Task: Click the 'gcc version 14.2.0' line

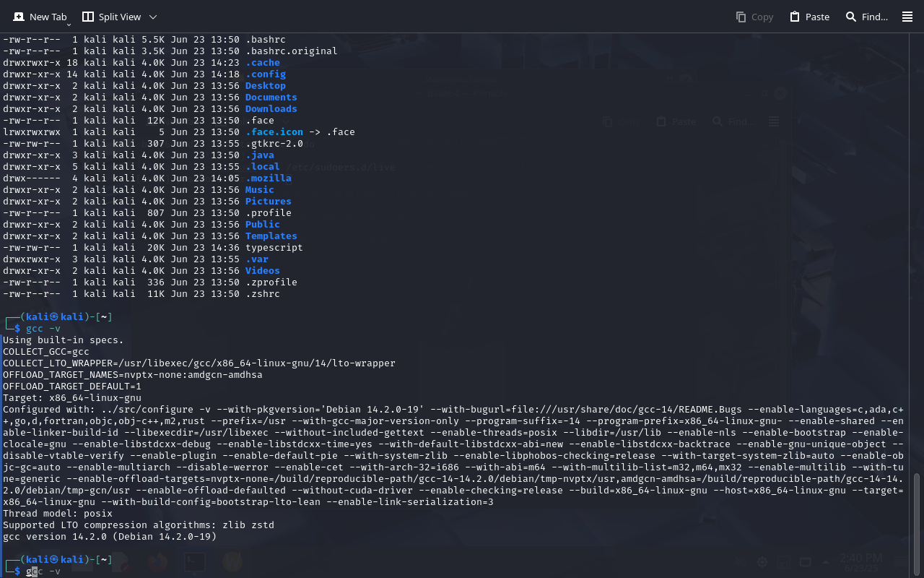Action: coord(110,537)
